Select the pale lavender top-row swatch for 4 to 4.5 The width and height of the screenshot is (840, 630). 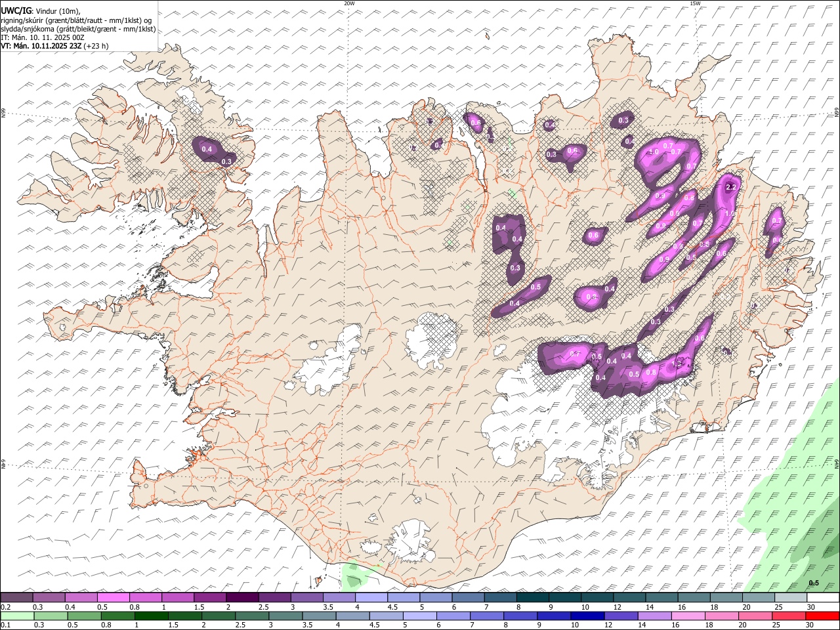click(371, 597)
